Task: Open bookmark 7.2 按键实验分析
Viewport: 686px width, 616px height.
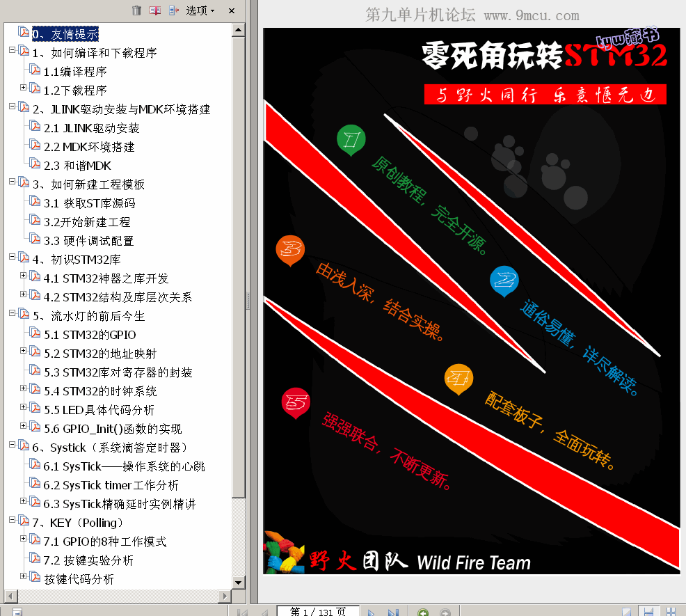Action: [88, 561]
